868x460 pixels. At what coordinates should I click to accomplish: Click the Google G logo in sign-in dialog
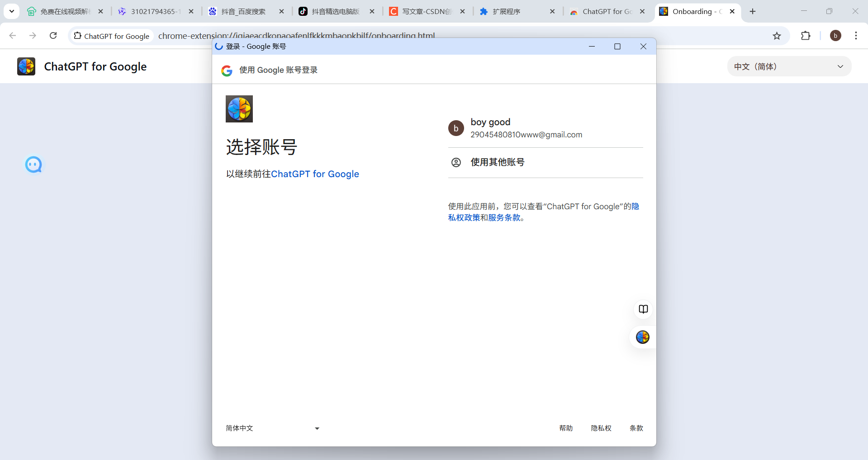pyautogui.click(x=227, y=70)
